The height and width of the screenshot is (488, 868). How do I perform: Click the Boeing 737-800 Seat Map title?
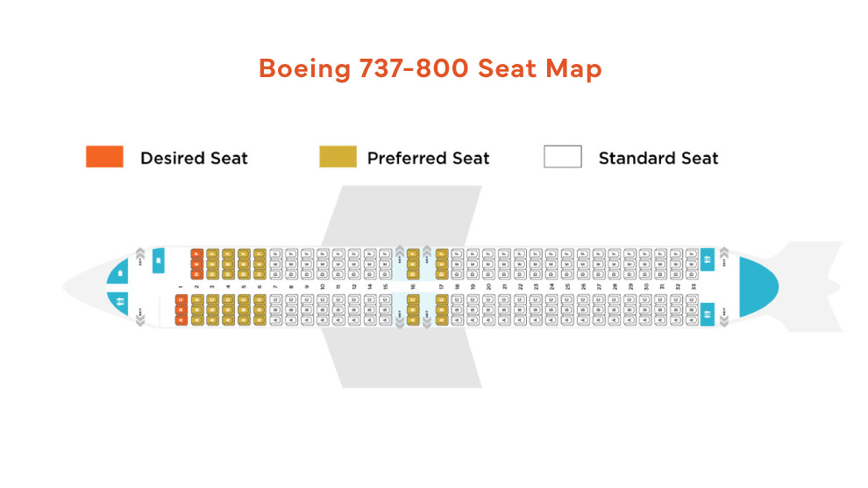tap(430, 69)
